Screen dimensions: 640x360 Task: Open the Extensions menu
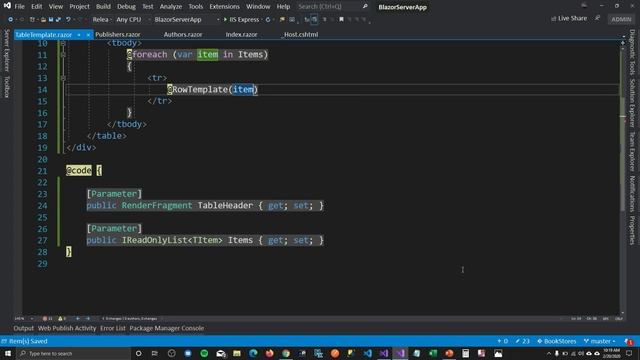224,7
